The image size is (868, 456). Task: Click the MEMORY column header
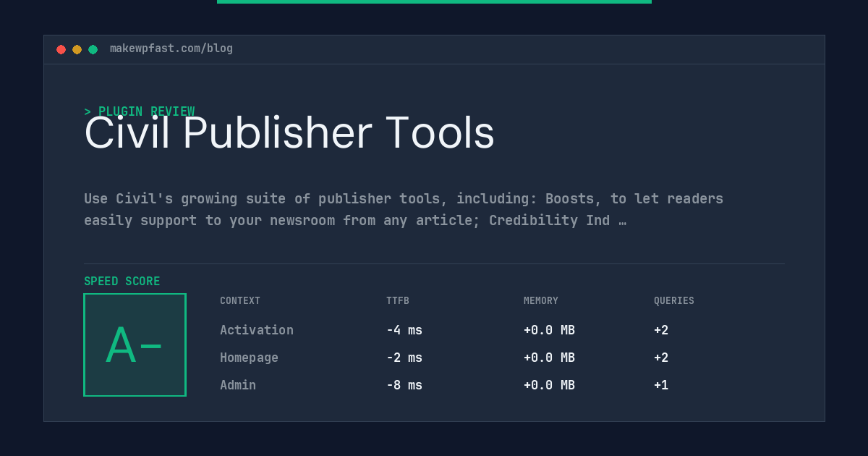[541, 300]
